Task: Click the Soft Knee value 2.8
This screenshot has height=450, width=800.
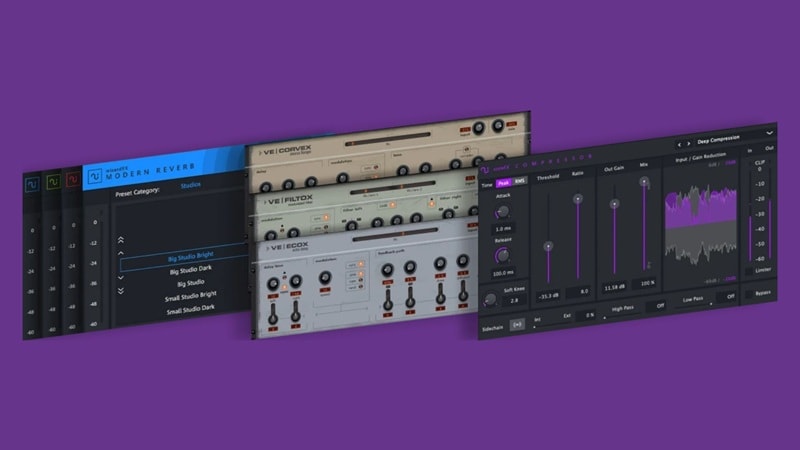Action: (514, 301)
